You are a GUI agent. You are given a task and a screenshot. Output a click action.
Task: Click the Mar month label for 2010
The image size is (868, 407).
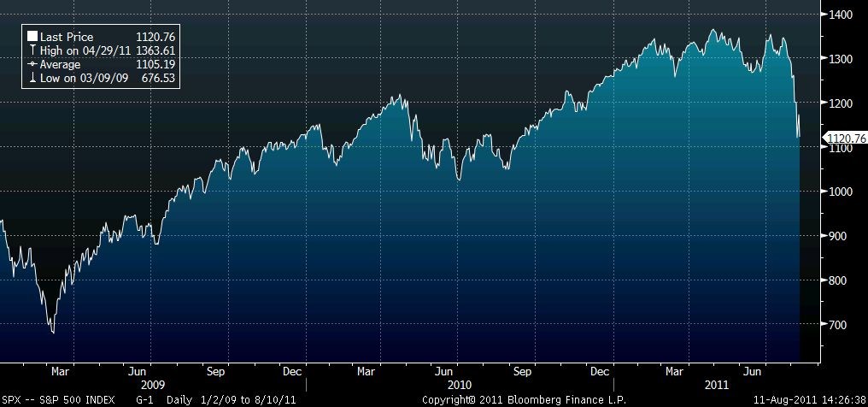tap(366, 372)
